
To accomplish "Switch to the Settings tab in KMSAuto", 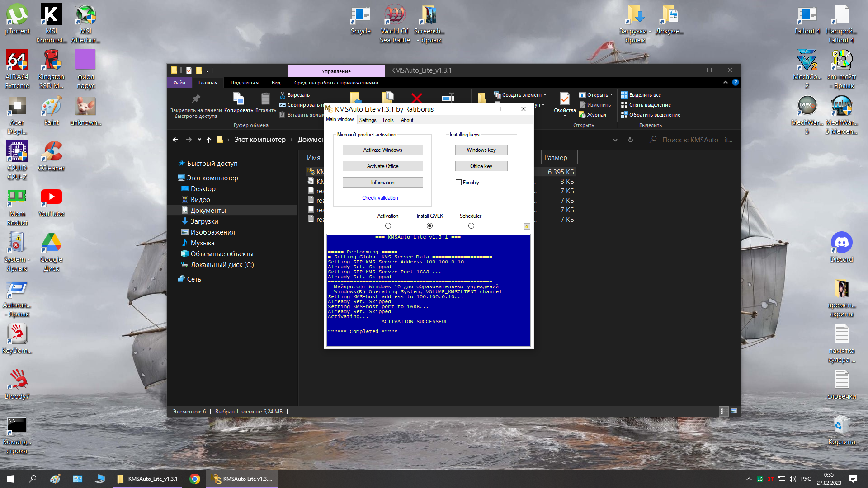I will point(368,120).
